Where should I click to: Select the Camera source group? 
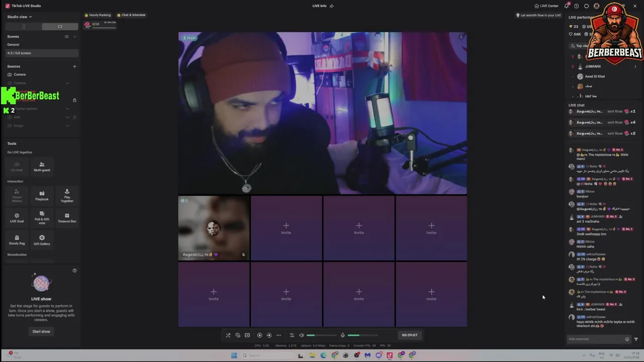20,74
